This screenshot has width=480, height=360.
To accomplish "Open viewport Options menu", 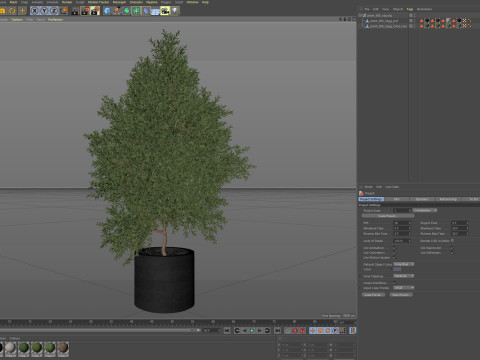I will 17,20.
